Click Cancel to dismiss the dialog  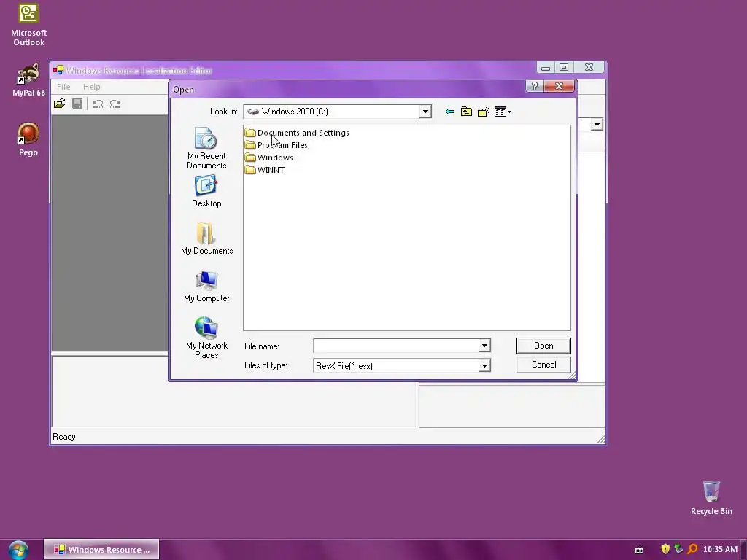pyautogui.click(x=543, y=365)
